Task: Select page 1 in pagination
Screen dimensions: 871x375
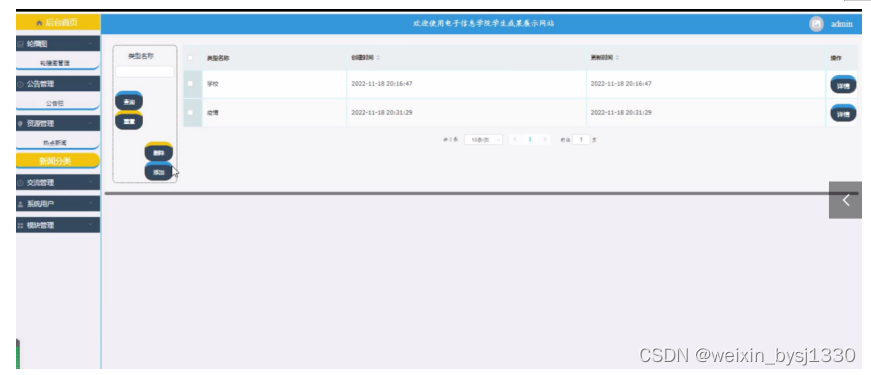Action: point(530,139)
